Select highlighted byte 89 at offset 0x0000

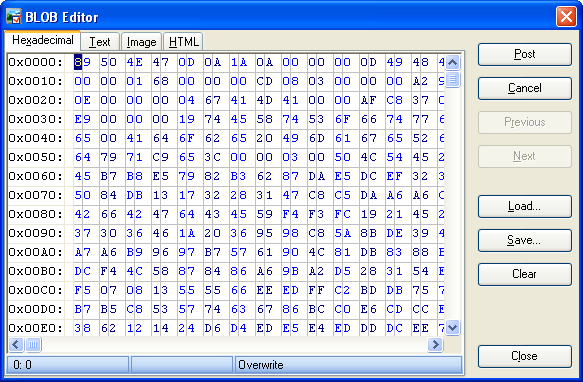[82, 62]
